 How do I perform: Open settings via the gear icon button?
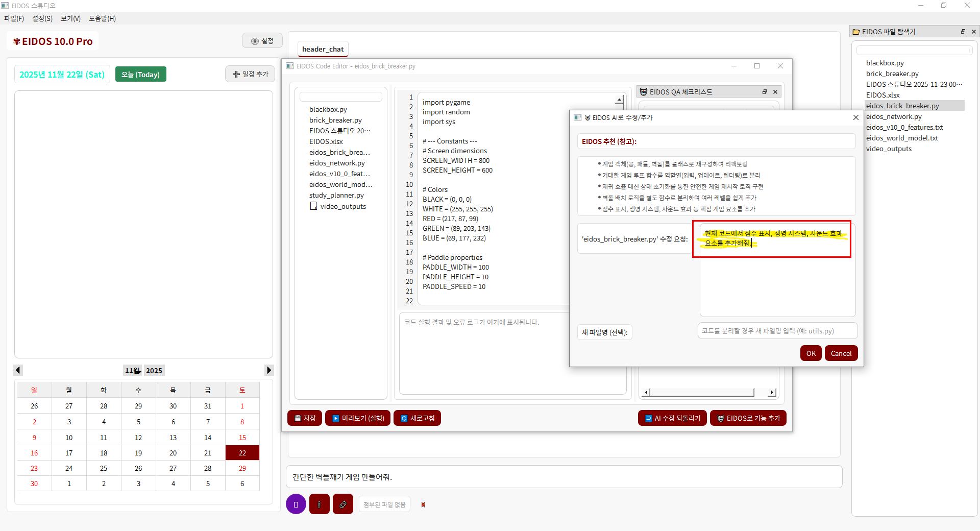click(x=262, y=40)
